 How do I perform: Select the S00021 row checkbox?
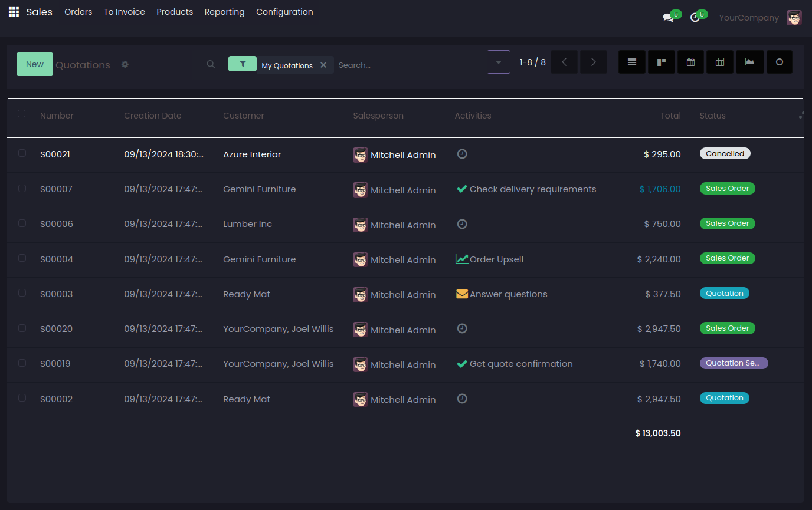(x=22, y=153)
